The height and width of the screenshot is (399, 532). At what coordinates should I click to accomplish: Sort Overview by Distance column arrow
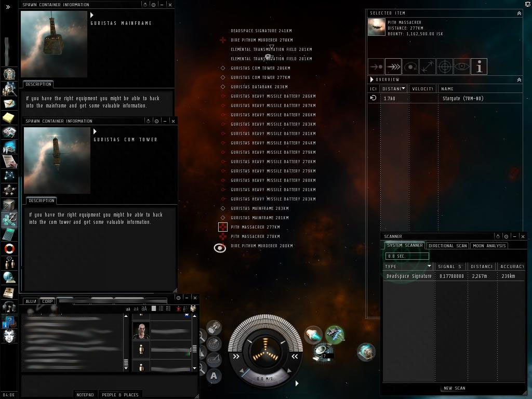click(403, 88)
